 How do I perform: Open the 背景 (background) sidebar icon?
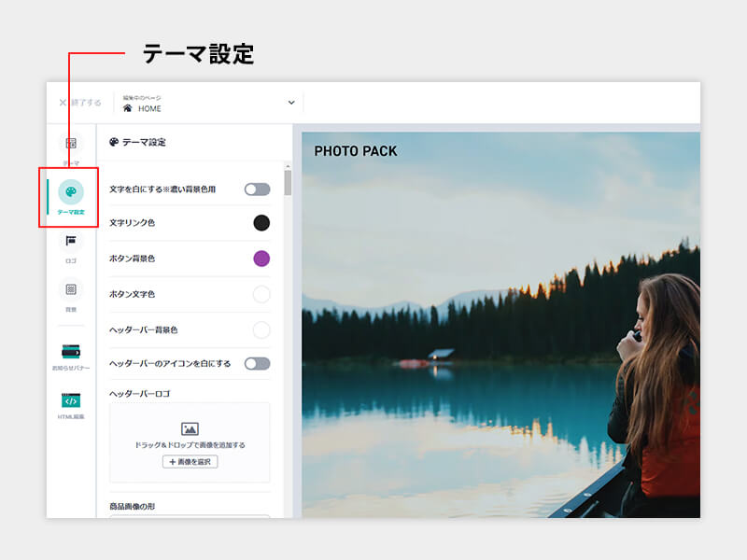click(71, 289)
